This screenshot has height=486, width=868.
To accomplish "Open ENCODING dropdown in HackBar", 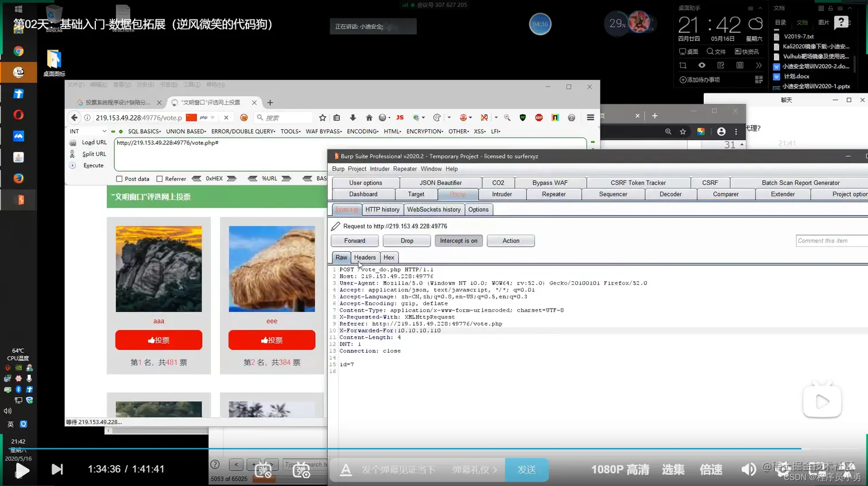I will (363, 131).
